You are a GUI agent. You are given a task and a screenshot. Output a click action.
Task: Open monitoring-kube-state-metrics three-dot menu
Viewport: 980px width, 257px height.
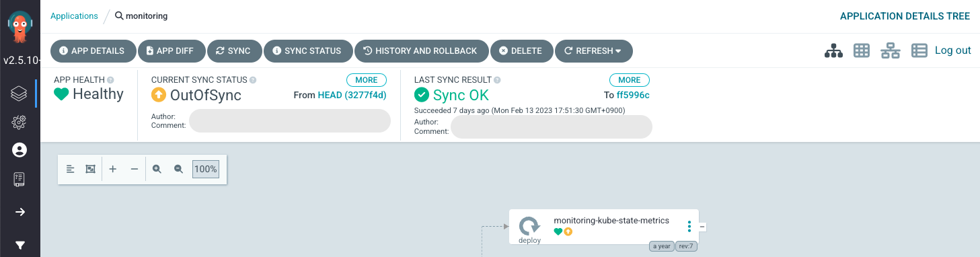pyautogui.click(x=689, y=227)
